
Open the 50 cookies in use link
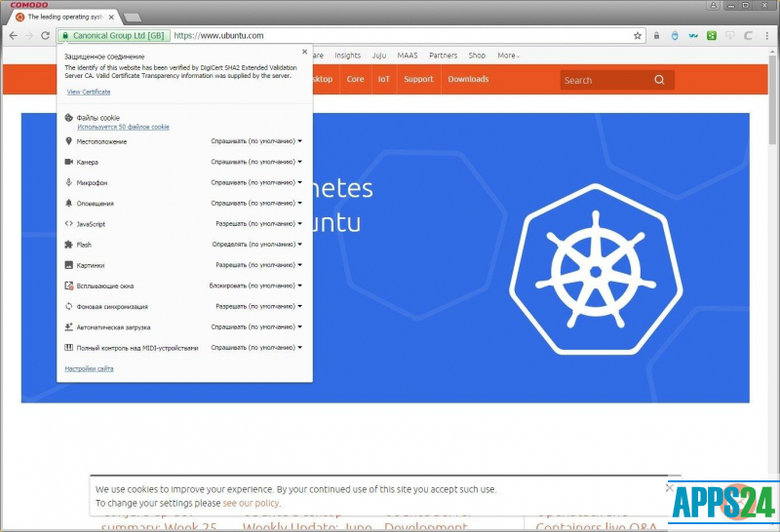pos(123,127)
